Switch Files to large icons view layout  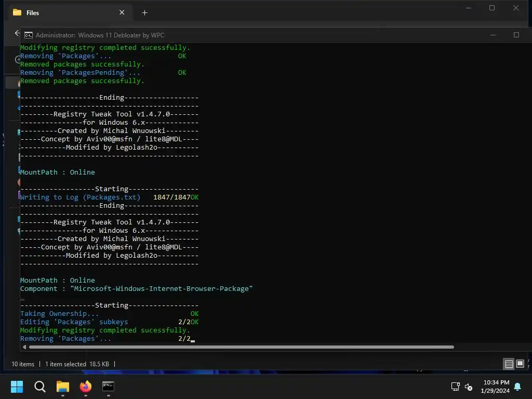coord(520,364)
